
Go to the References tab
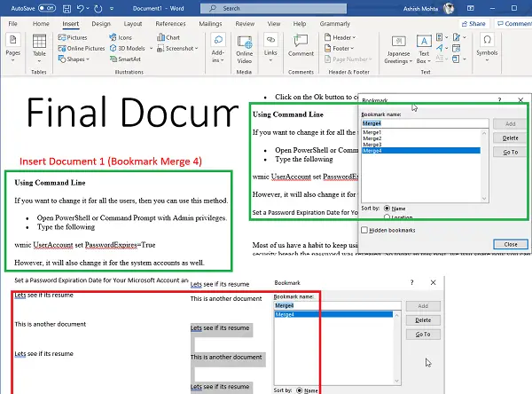(x=170, y=24)
